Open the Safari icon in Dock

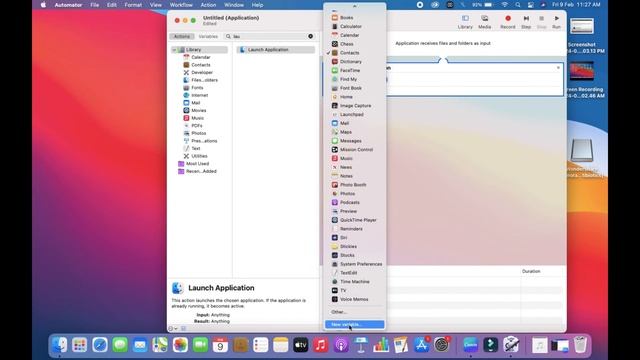point(100,345)
